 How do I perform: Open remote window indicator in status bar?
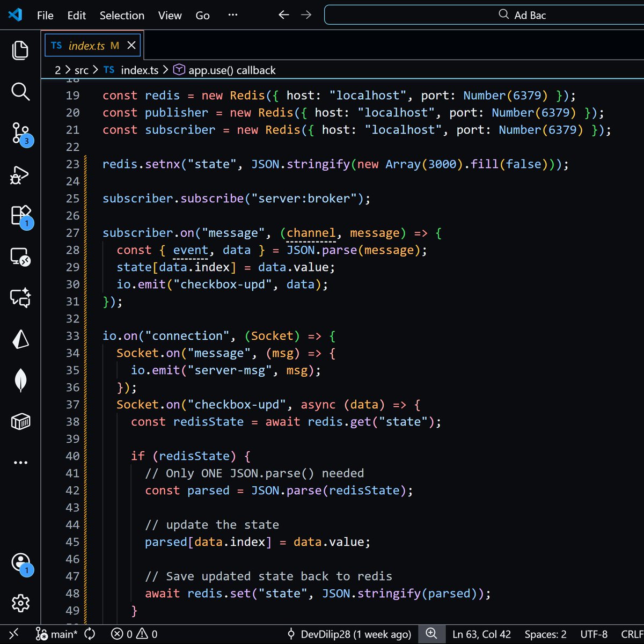point(14,634)
